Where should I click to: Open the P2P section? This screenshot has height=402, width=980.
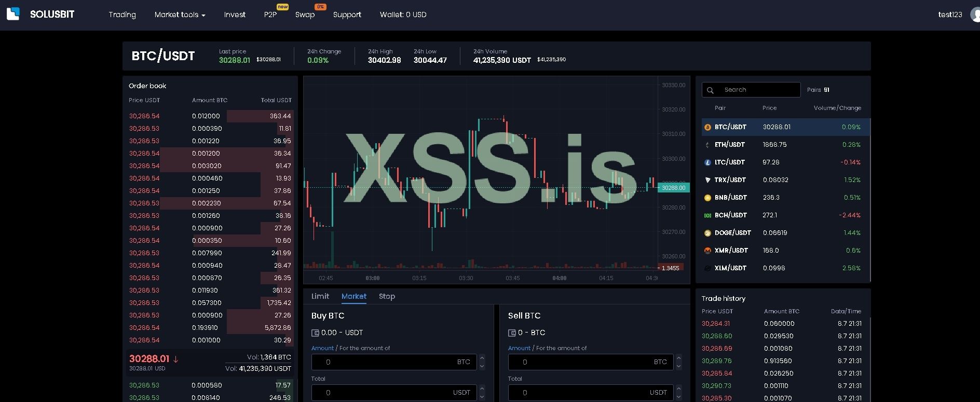270,15
